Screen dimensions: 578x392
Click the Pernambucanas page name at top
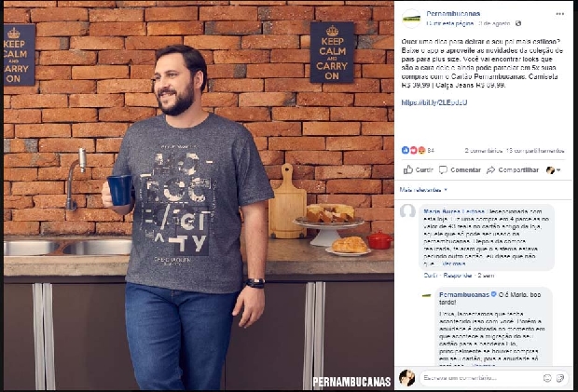click(453, 14)
